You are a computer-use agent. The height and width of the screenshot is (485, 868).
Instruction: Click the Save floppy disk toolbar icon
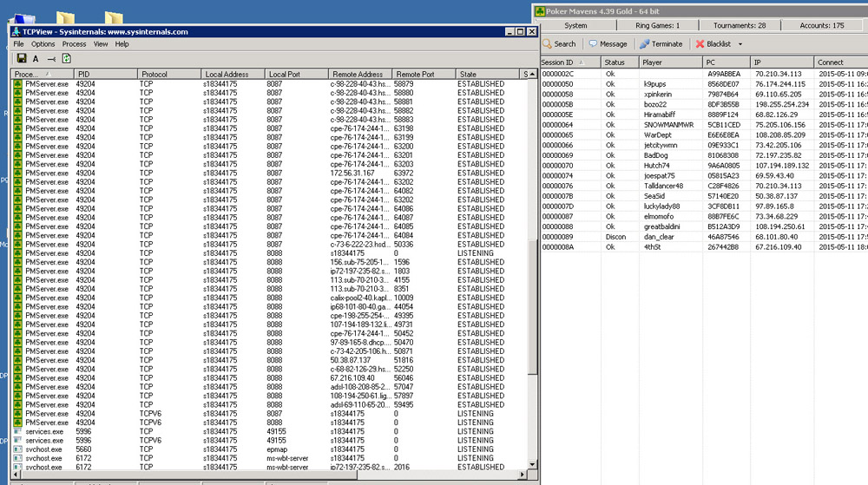coord(22,59)
